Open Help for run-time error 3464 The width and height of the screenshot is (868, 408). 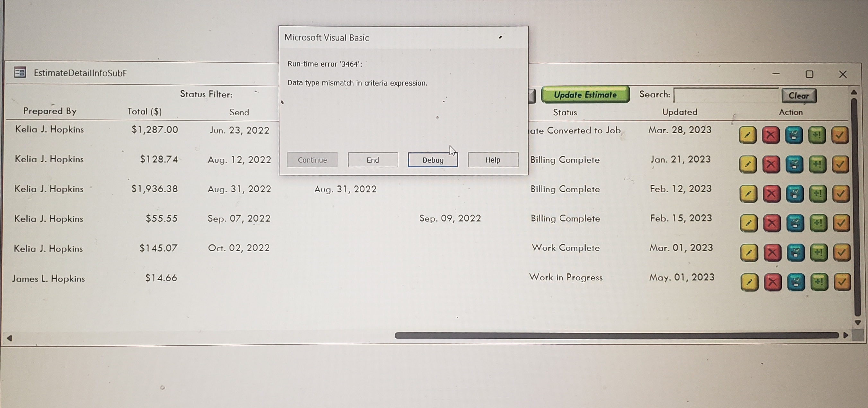click(493, 160)
